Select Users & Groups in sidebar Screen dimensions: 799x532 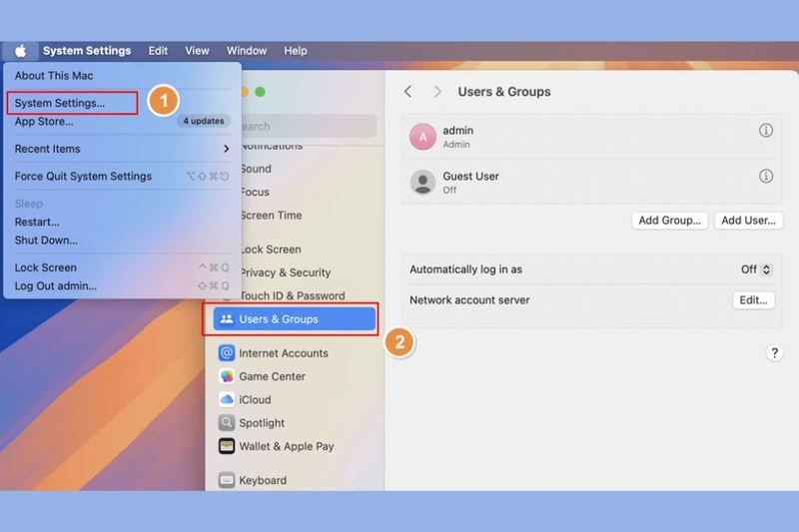[x=294, y=318]
